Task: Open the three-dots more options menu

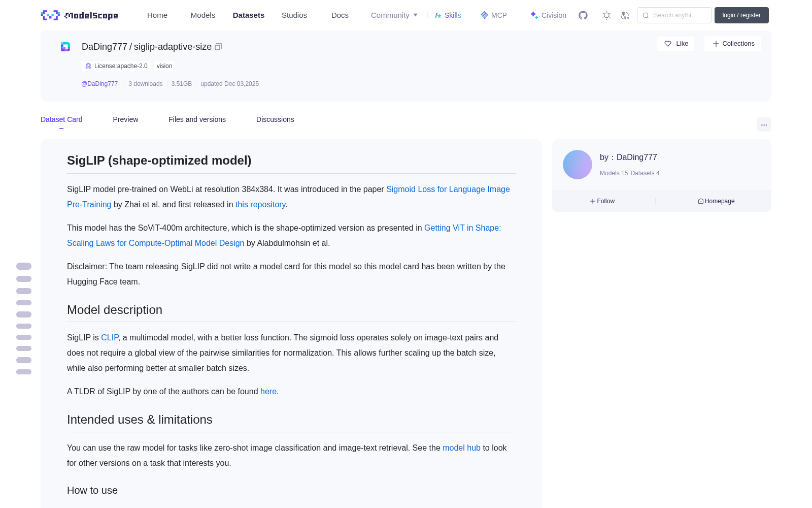Action: (764, 124)
